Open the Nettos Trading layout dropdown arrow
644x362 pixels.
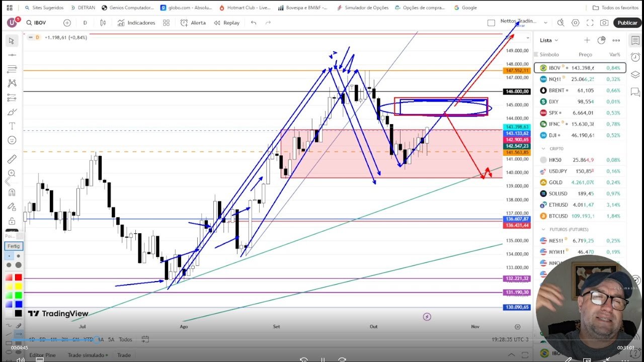[x=546, y=22]
